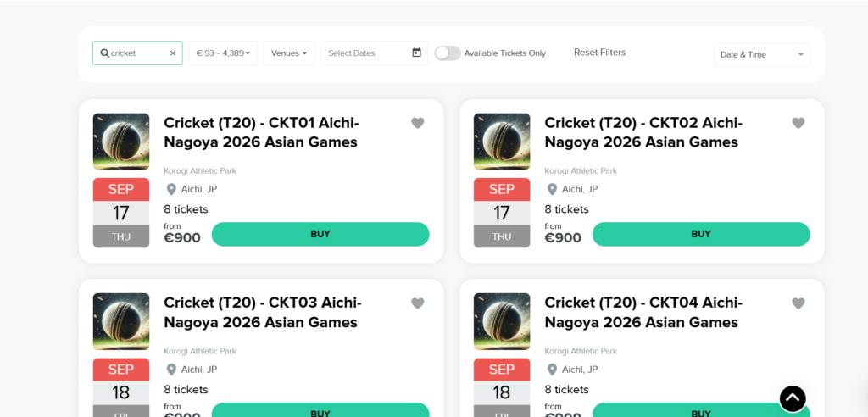Viewport: 868px width, 417px height.
Task: Toggle Available Tickets Only switch
Action: (x=448, y=53)
